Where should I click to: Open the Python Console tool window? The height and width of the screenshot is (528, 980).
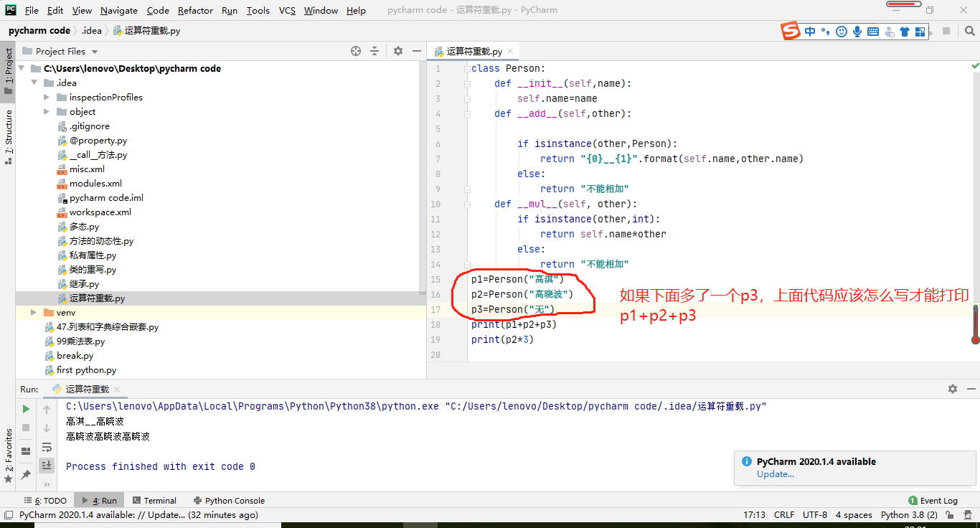point(229,500)
